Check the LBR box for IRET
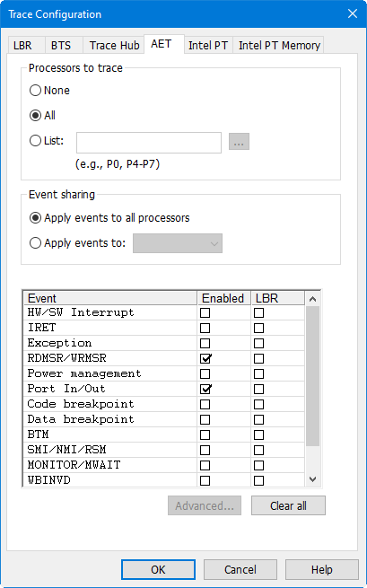This screenshot has width=367, height=588. pos(258,329)
